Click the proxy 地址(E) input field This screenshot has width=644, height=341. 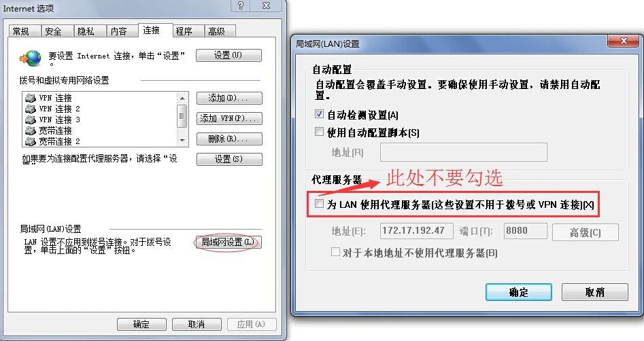click(x=417, y=230)
